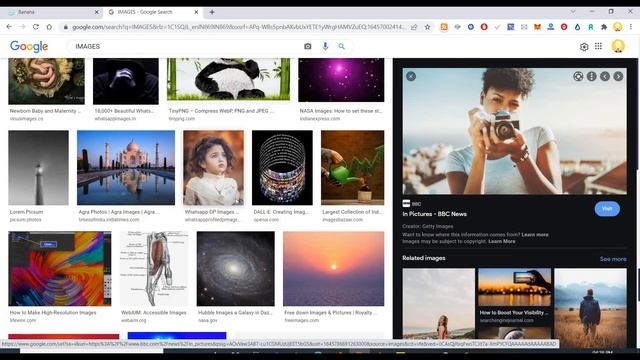Viewport: 640px width, 360px height.
Task: Open the Whatsapp DP curly-haired girl thumbnail
Action: point(213,168)
